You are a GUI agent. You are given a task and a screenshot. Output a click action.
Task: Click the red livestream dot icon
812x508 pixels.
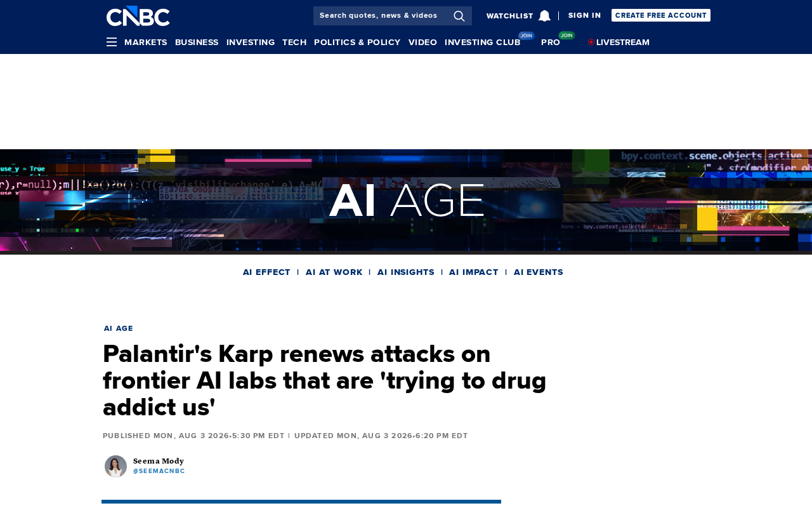click(x=591, y=42)
